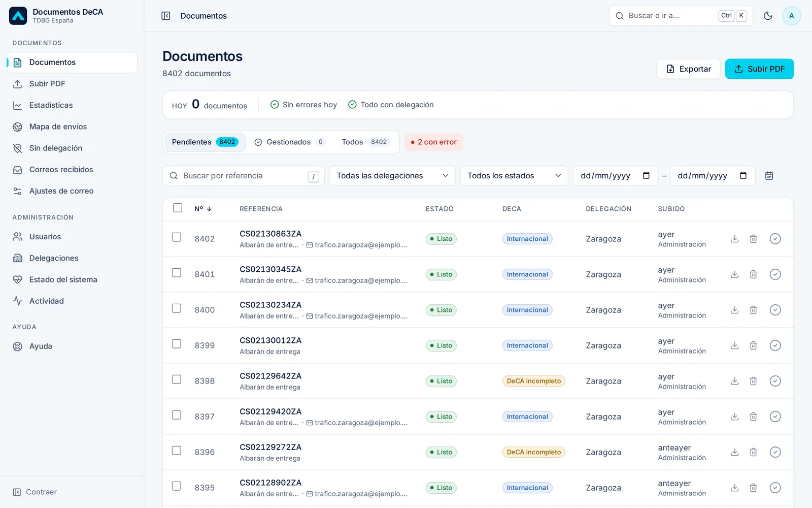Switch to dark mode with moon icon
This screenshot has width=812, height=508.
[x=768, y=16]
